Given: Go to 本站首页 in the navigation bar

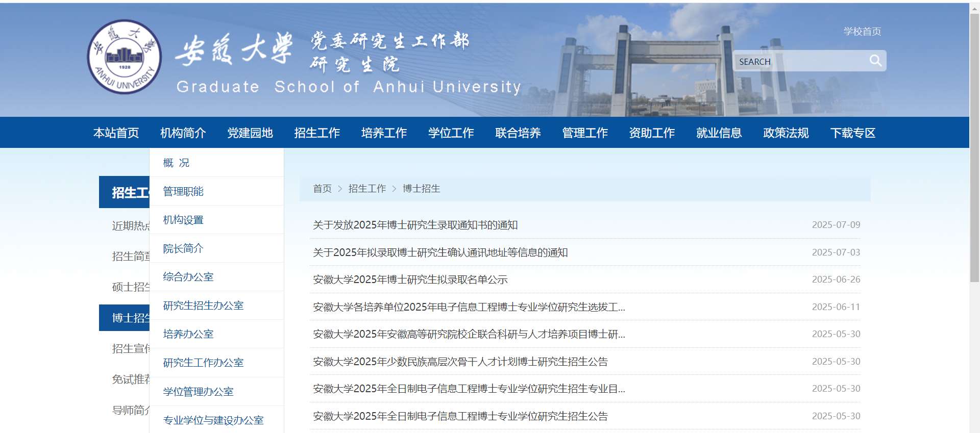Looking at the screenshot, I should click(x=116, y=133).
